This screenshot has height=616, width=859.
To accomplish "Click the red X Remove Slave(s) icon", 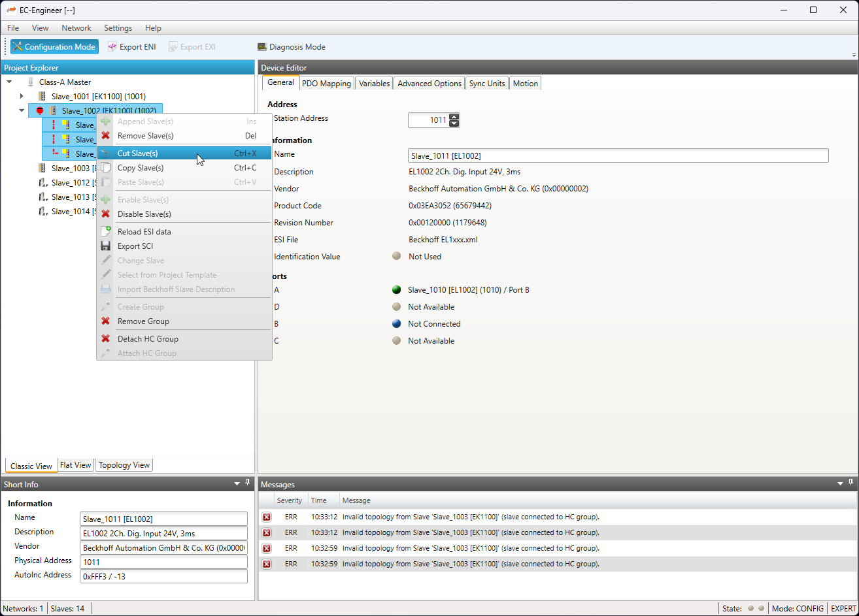I will (x=105, y=136).
